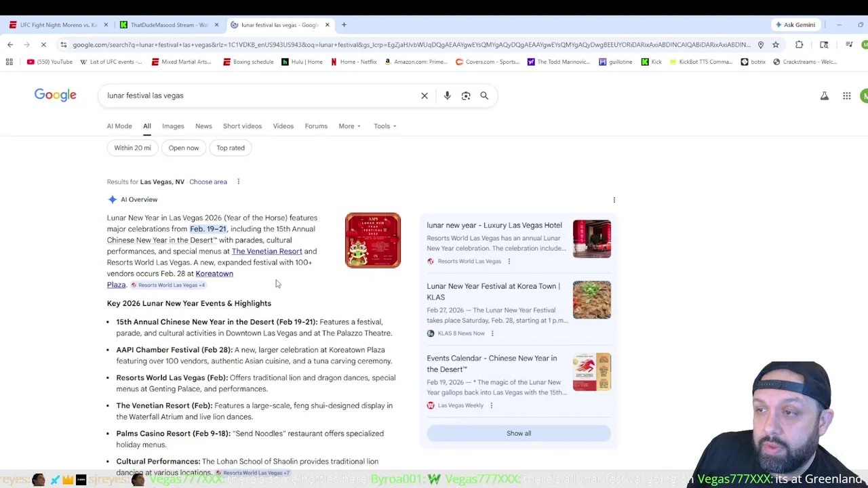
Task: Open more options next to Choose area
Action: coord(238,182)
